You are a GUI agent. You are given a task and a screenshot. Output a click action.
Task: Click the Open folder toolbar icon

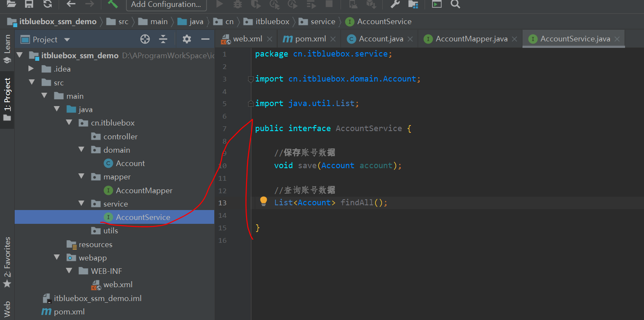(x=12, y=4)
